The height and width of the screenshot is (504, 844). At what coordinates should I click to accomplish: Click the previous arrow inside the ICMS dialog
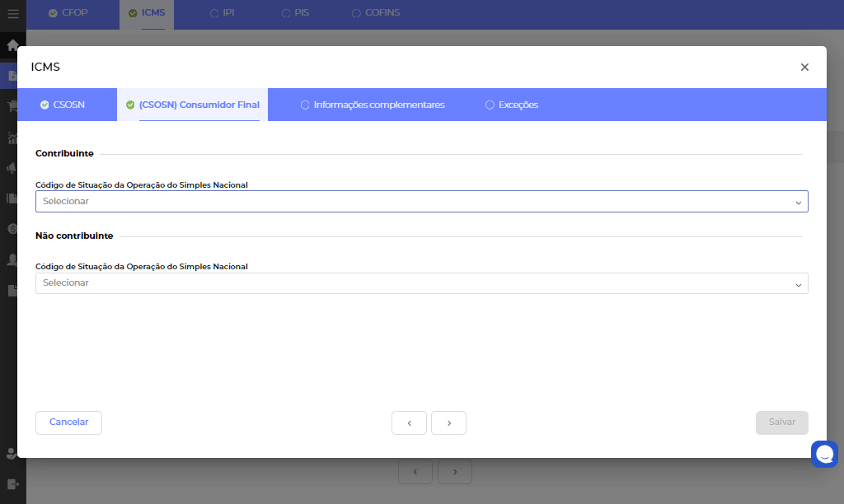(409, 422)
